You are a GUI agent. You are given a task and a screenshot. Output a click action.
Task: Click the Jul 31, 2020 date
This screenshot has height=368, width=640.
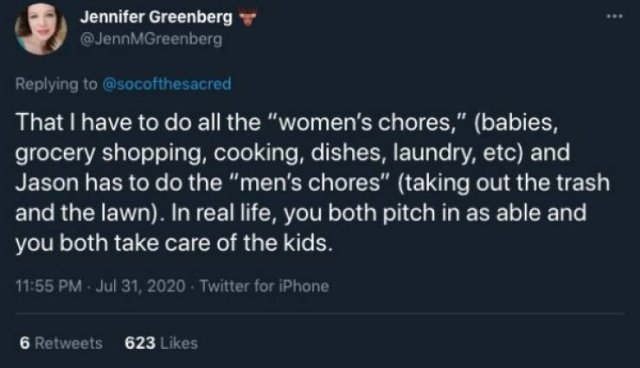pyautogui.click(x=140, y=286)
